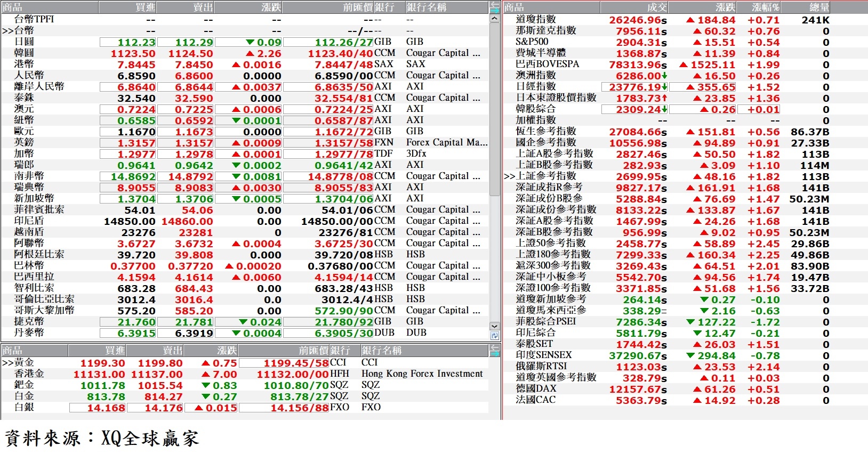Click the 漲跌 header in the forex table
Screen dimensions: 868x454
(x=248, y=7)
